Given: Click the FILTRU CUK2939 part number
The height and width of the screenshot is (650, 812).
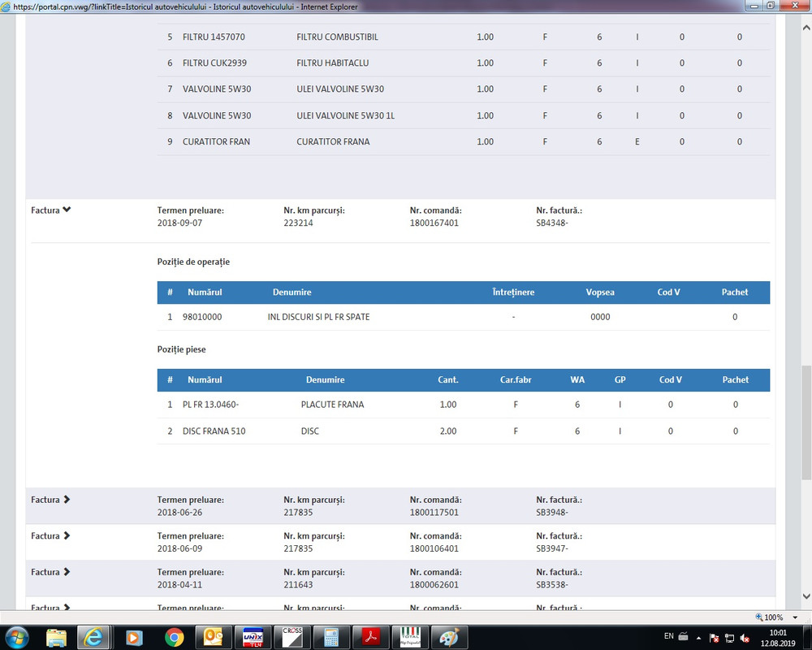Looking at the screenshot, I should [x=214, y=63].
